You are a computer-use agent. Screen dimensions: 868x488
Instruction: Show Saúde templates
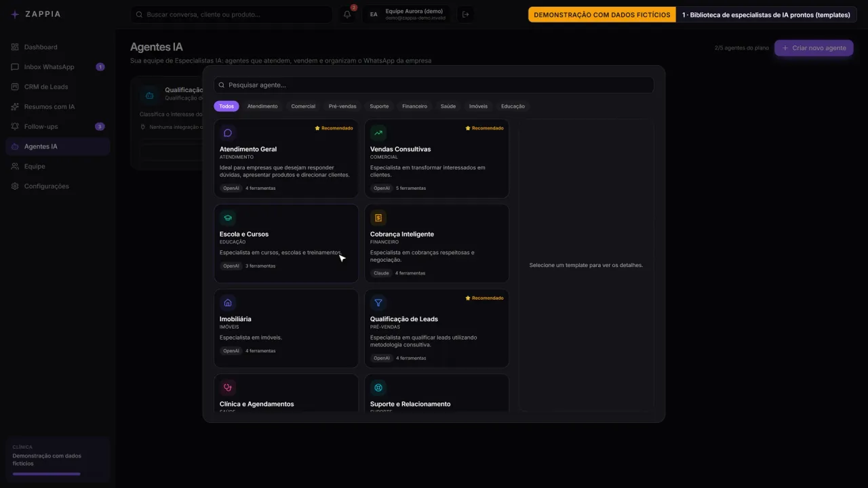[448, 106]
